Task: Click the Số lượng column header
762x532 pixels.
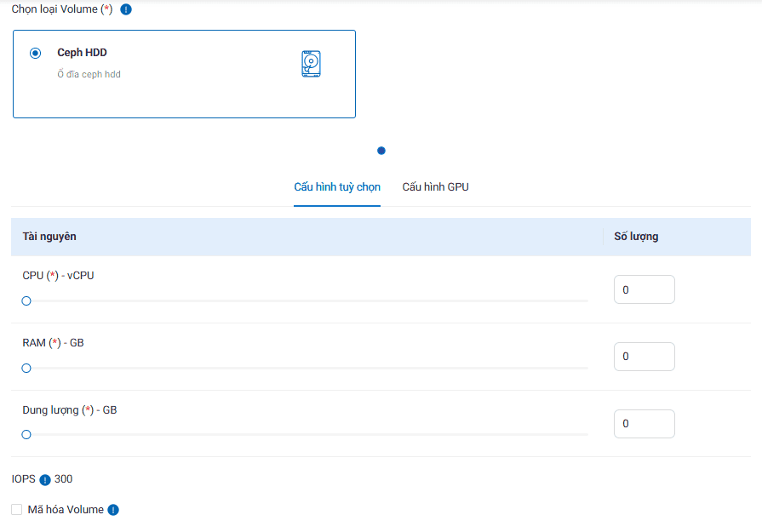Action: tap(636, 237)
